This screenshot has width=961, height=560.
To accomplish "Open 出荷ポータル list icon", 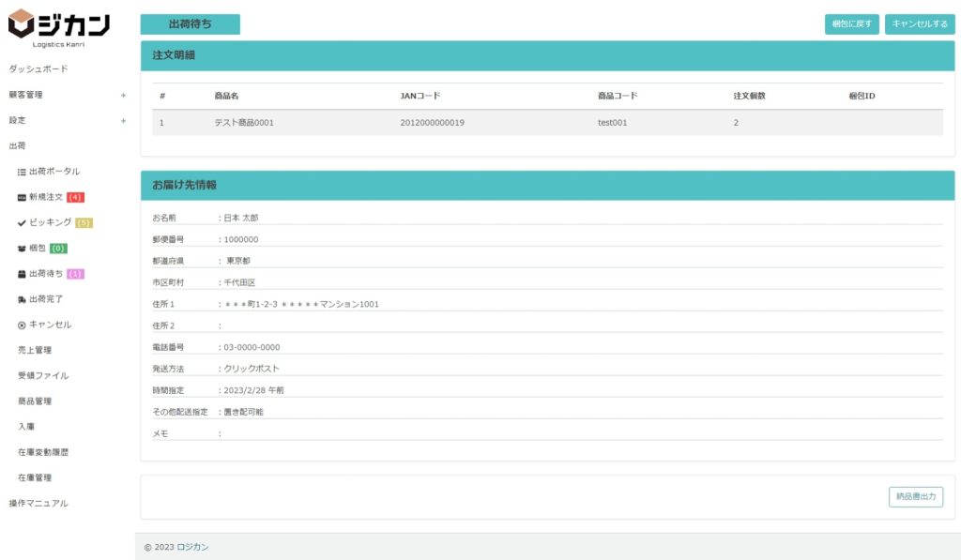I will point(22,172).
